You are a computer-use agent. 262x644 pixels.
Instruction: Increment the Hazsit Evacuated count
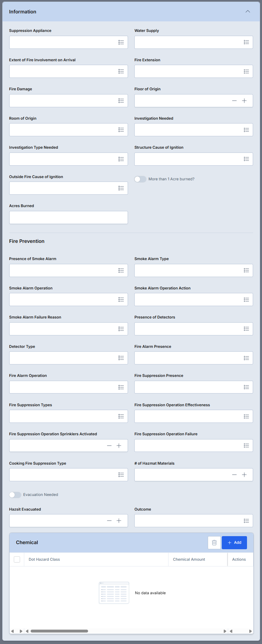[x=119, y=520]
